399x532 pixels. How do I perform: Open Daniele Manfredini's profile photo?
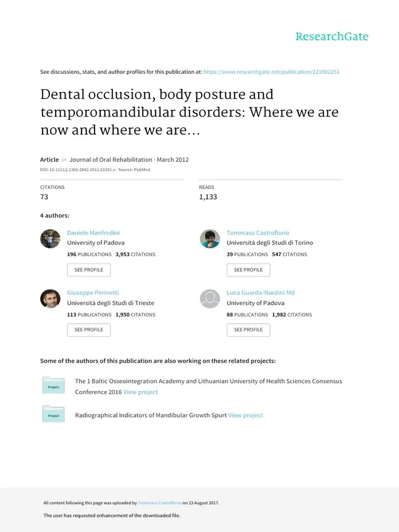tap(50, 239)
